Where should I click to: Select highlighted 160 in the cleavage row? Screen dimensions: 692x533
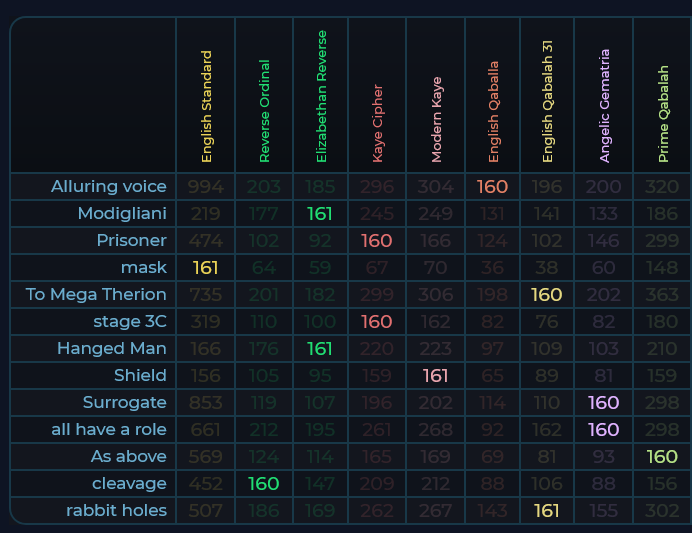[264, 483]
